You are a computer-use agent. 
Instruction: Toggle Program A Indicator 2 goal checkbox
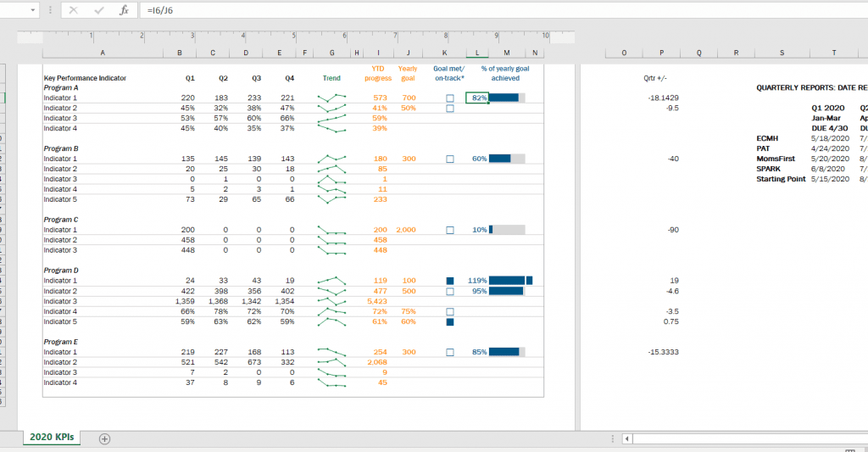tap(450, 108)
